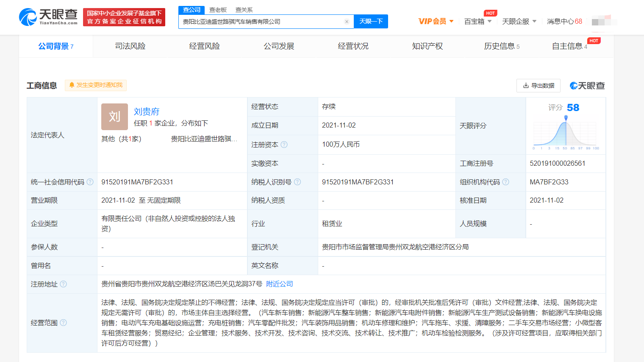Image resolution: width=644 pixels, height=362 pixels.
Task: Click the 刘 avatar tile
Action: pos(114,117)
